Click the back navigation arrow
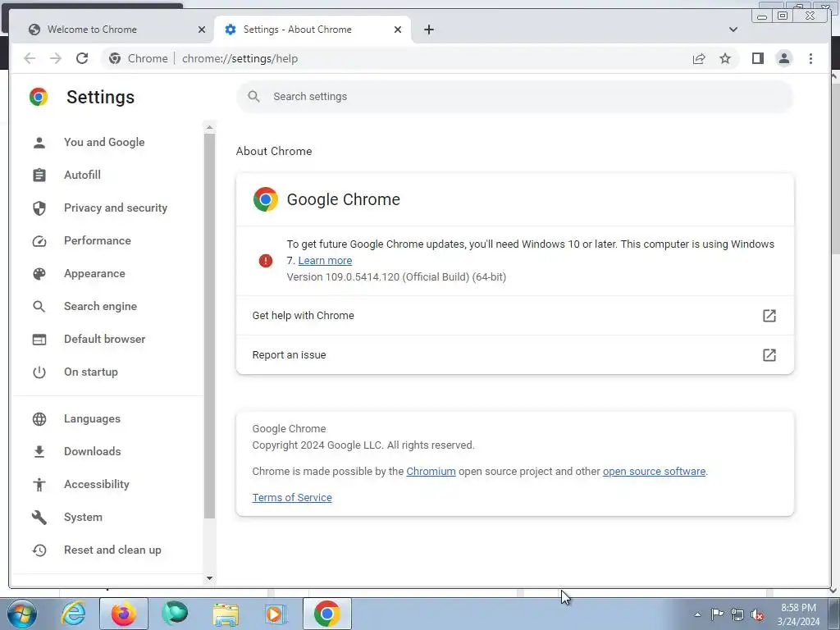 (x=30, y=58)
